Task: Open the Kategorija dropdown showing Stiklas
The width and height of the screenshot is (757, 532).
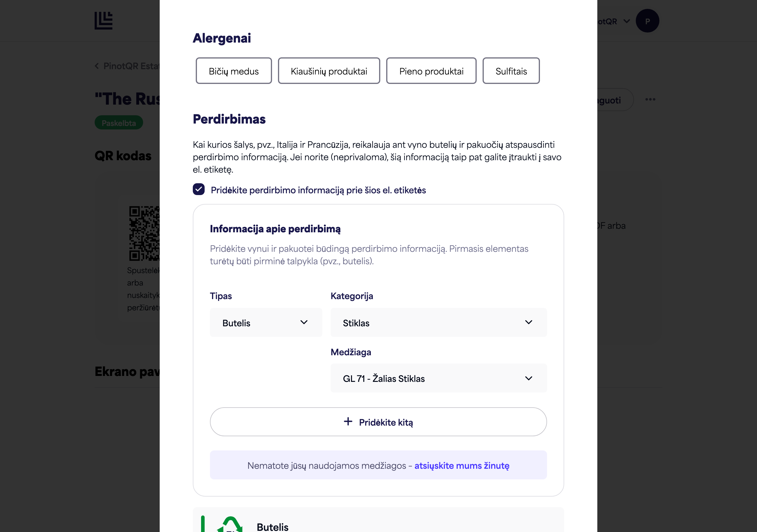Action: click(x=439, y=323)
